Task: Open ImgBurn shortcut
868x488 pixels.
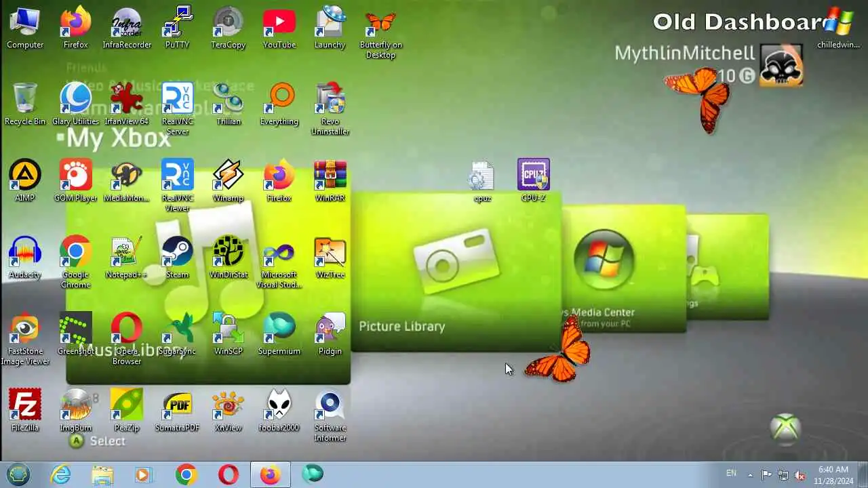Action: click(76, 411)
